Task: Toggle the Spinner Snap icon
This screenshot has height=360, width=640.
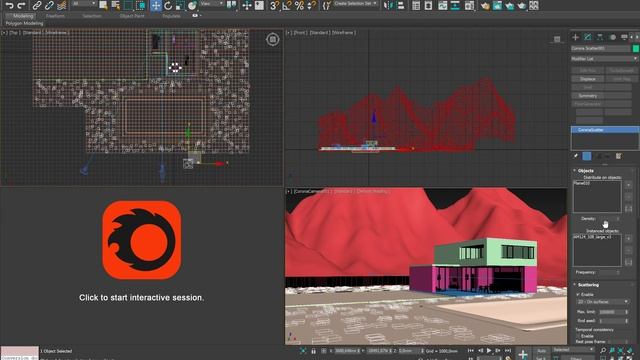Action: (x=311, y=5)
